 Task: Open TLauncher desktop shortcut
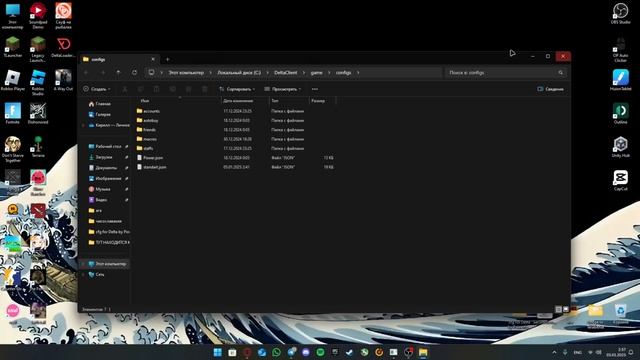(13, 47)
